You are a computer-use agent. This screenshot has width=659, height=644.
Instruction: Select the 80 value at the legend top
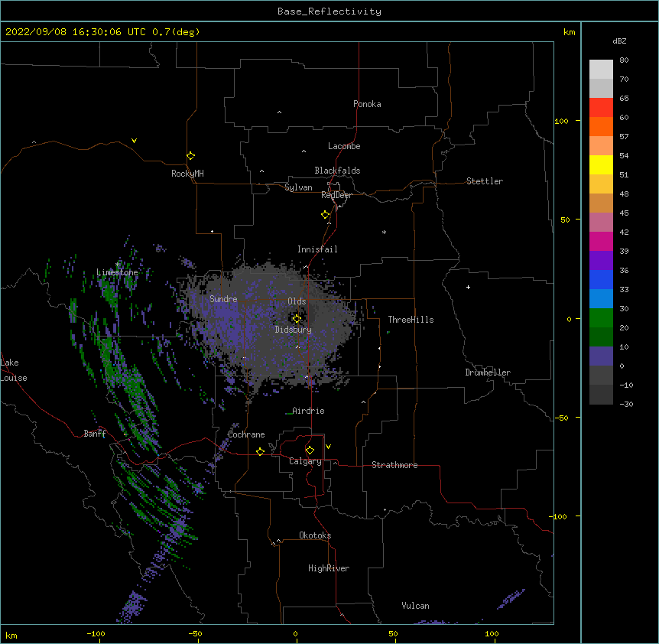click(x=624, y=60)
